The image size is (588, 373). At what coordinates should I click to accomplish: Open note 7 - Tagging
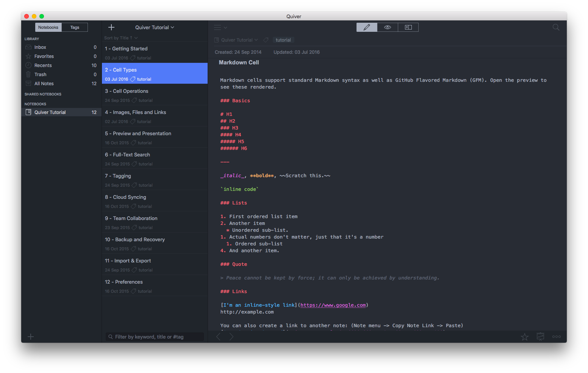tap(155, 179)
